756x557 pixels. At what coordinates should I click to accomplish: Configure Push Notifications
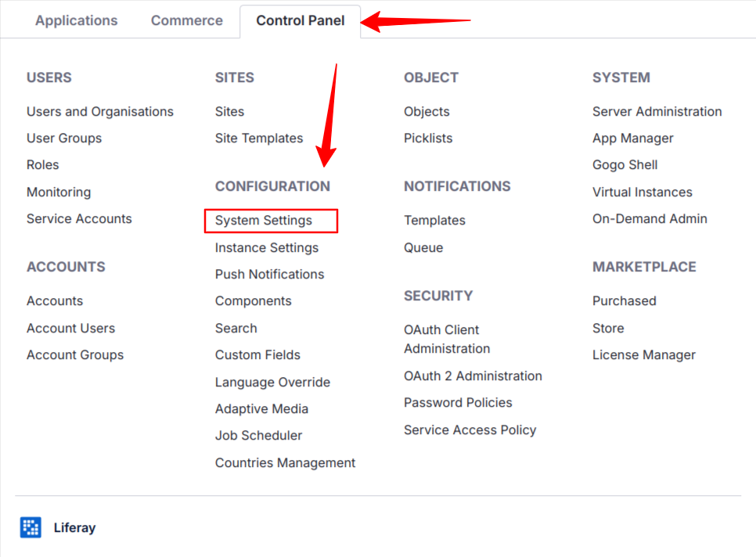tap(269, 274)
